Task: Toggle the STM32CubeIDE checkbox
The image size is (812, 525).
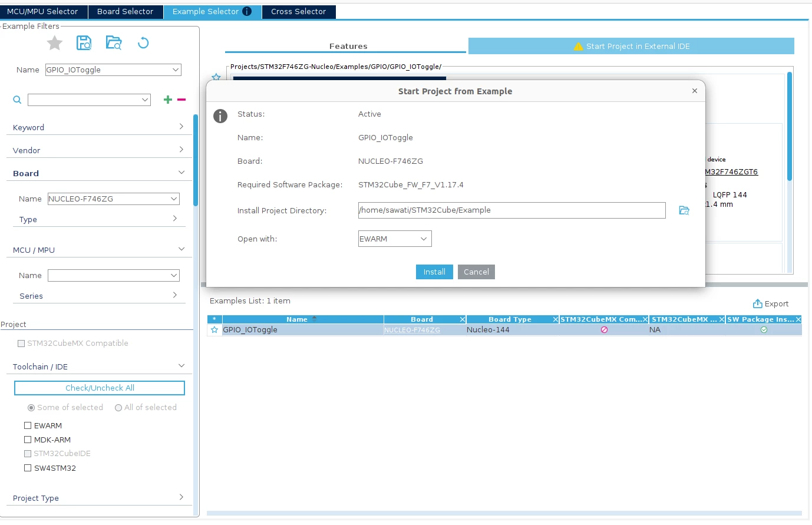Action: tap(28, 454)
